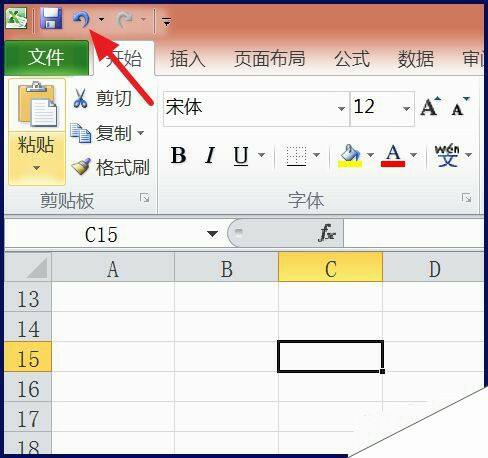Apply bottom border icon
The image size is (488, 458).
click(296, 155)
